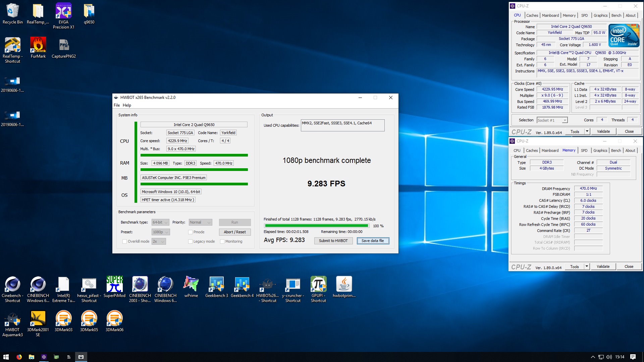Toggle the Monitoring checkbox
Image resolution: width=644 pixels, height=362 pixels.
click(222, 241)
